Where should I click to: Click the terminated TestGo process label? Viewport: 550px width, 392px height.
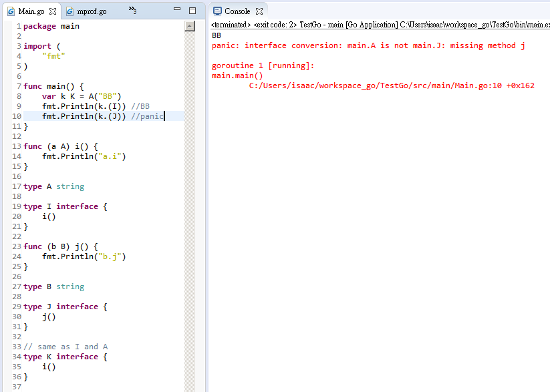point(380,25)
